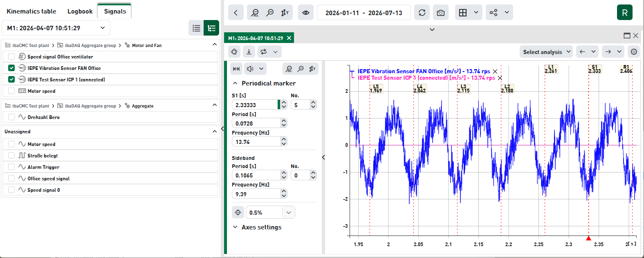
Task: Collapse the Unassigned group
Action: click(215, 131)
